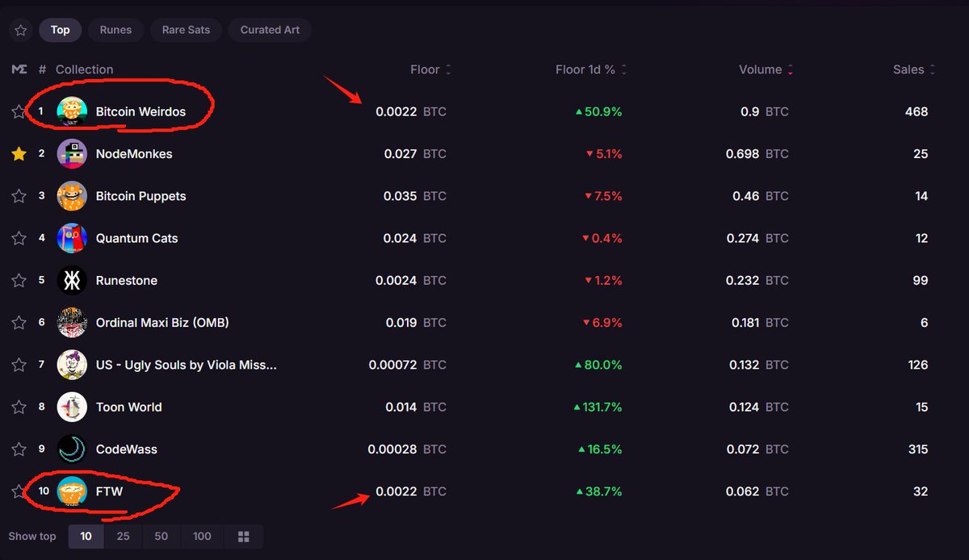Click NodeMonkes floor price 0.027 BTC
The height and width of the screenshot is (560, 969).
[x=415, y=153]
